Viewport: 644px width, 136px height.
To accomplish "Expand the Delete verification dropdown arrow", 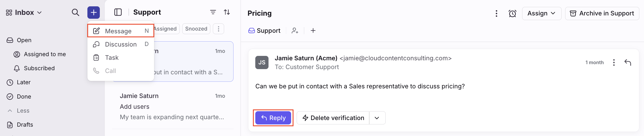I will tap(377, 118).
